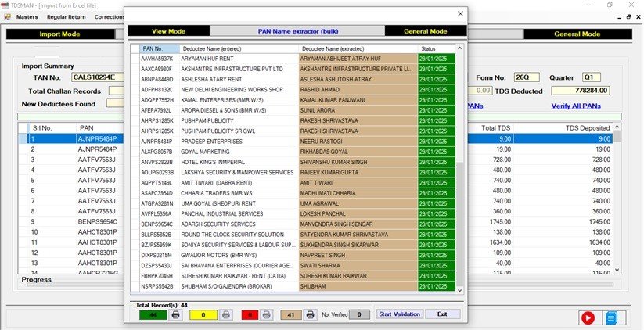Click main grid scroll down arrow
Viewport: 644px width, 330px height.
coord(617,270)
